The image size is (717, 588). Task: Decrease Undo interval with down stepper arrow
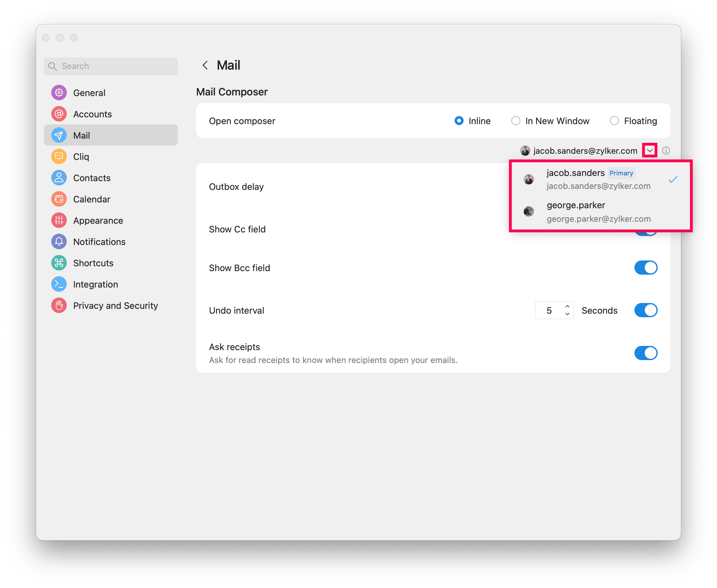click(x=567, y=314)
